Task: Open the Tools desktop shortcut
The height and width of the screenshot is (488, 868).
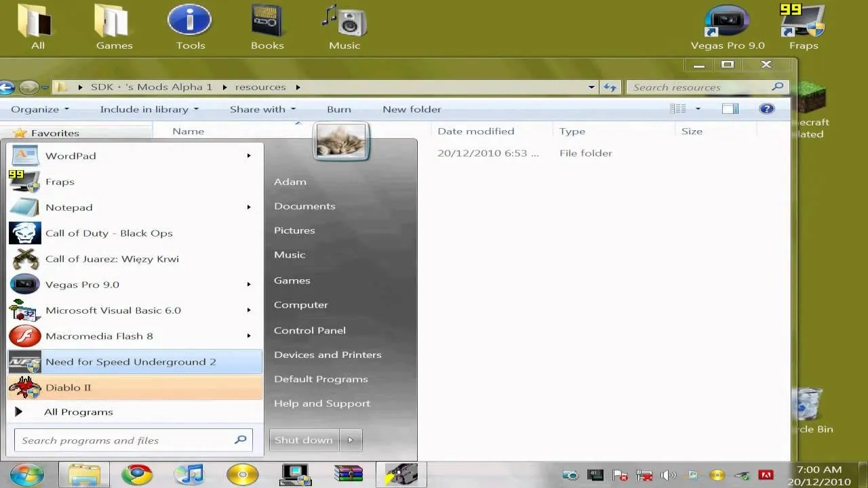Action: [190, 27]
